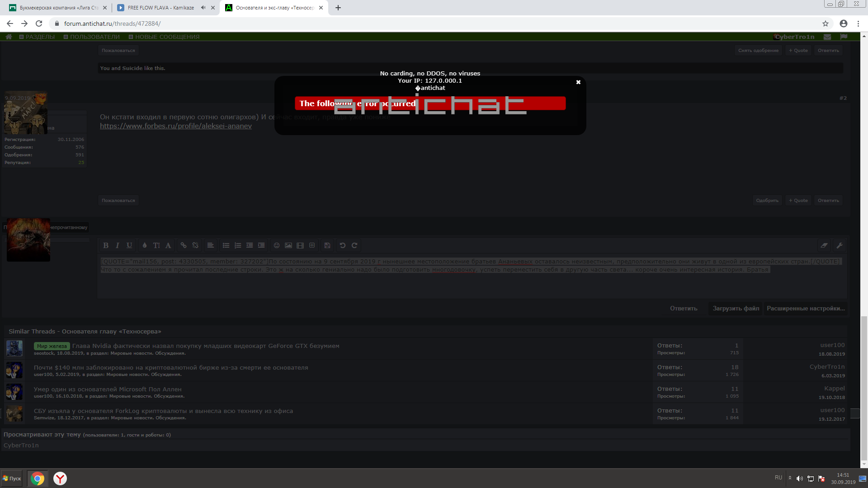Click the remove formatting eraser icon

(x=824, y=245)
